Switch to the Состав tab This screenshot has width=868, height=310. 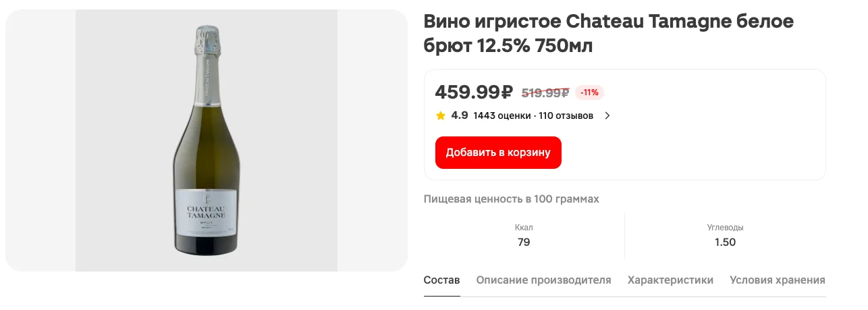(441, 280)
